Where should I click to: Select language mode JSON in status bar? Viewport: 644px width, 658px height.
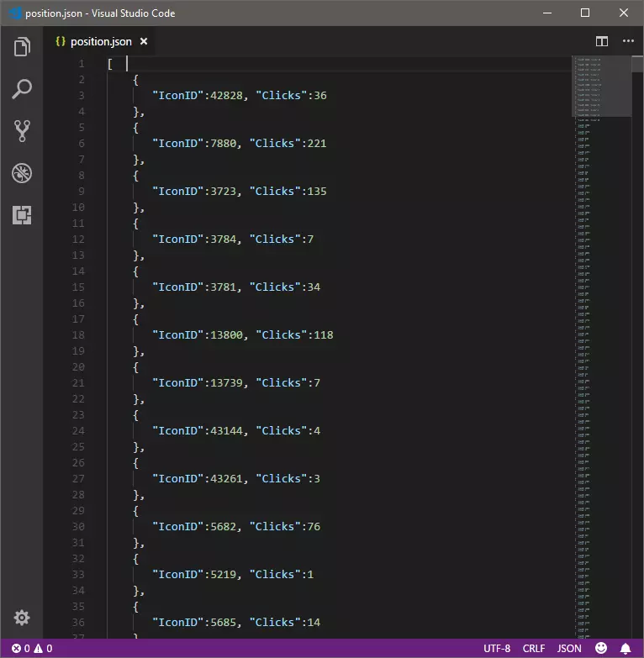[x=569, y=649]
